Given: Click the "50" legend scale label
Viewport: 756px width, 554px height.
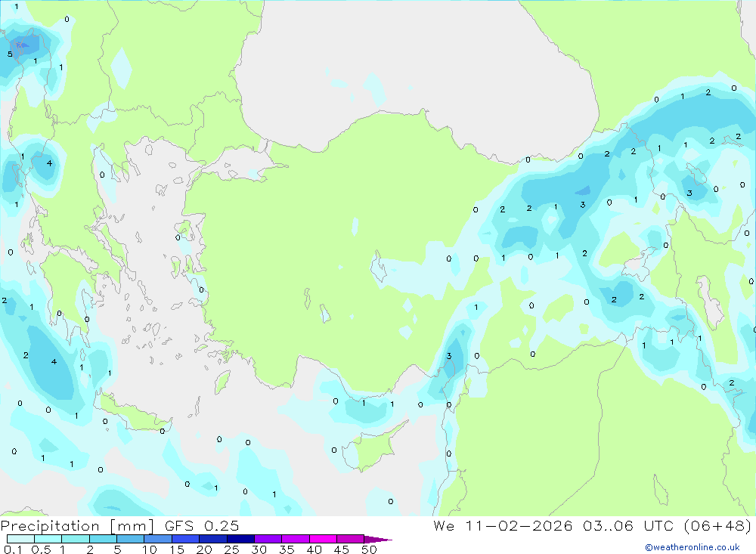Looking at the screenshot, I should pyautogui.click(x=370, y=549).
